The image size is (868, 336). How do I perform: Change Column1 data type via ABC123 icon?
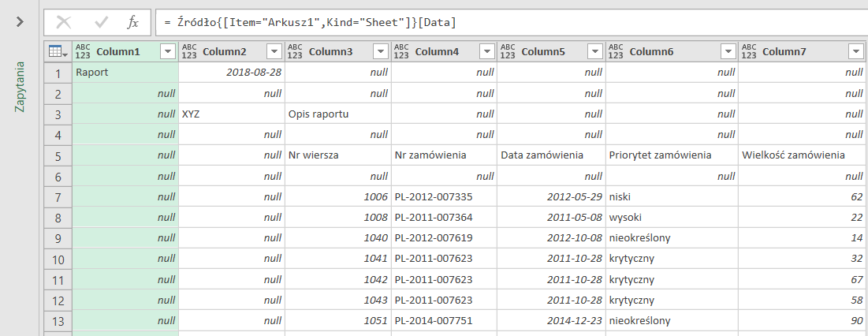(x=83, y=51)
